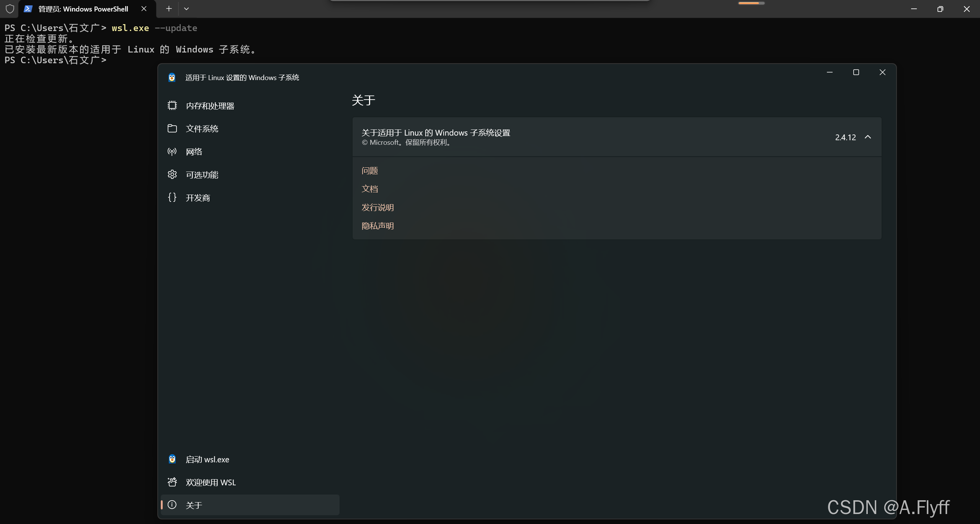Open the 隐私声明 link

(378, 226)
